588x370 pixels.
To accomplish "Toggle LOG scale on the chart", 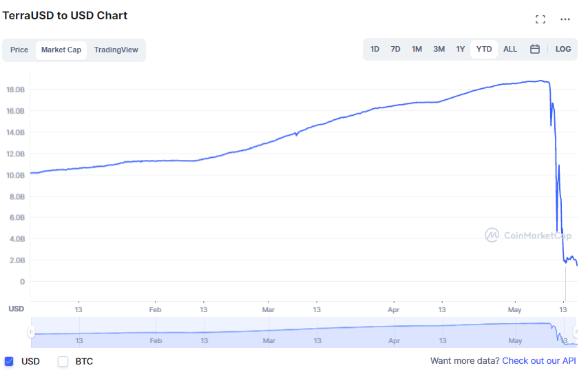I will tap(563, 49).
